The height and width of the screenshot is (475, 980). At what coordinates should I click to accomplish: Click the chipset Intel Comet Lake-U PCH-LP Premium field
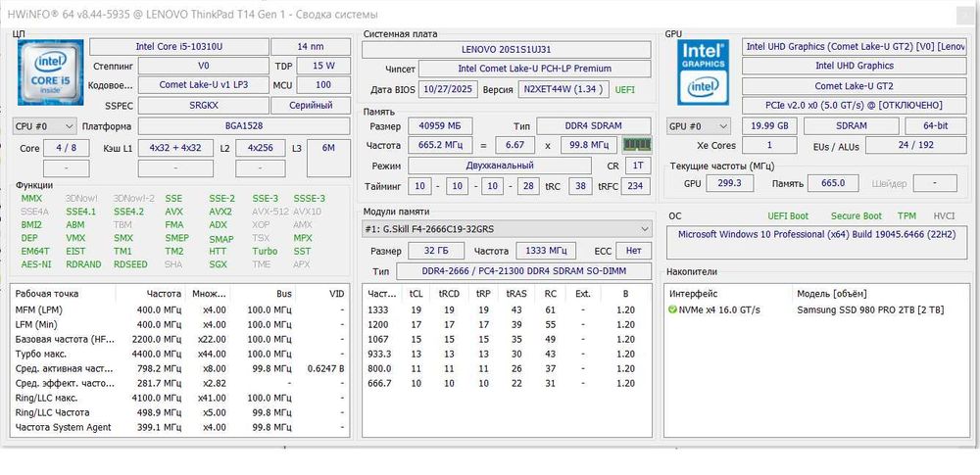(534, 69)
